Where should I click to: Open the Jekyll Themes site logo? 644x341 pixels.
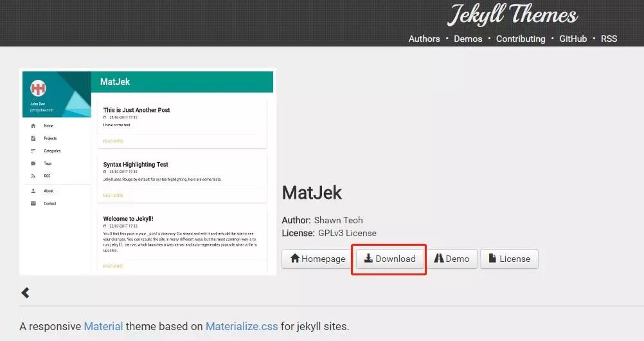tap(513, 15)
